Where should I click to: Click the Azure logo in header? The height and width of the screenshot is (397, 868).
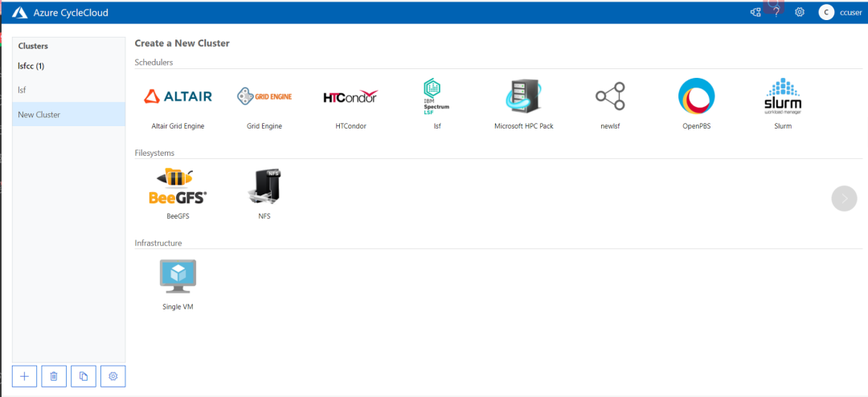point(20,12)
